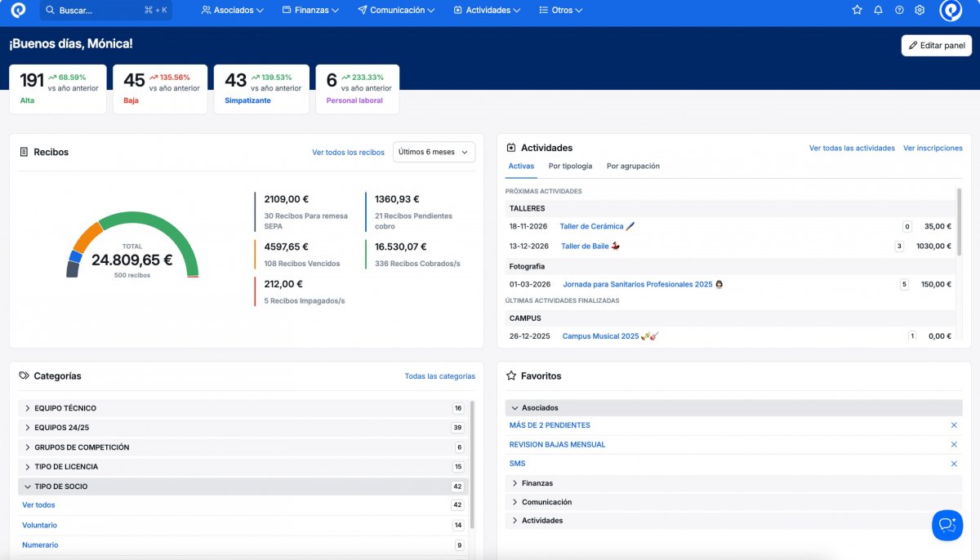Click the help question mark icon

pos(899,11)
